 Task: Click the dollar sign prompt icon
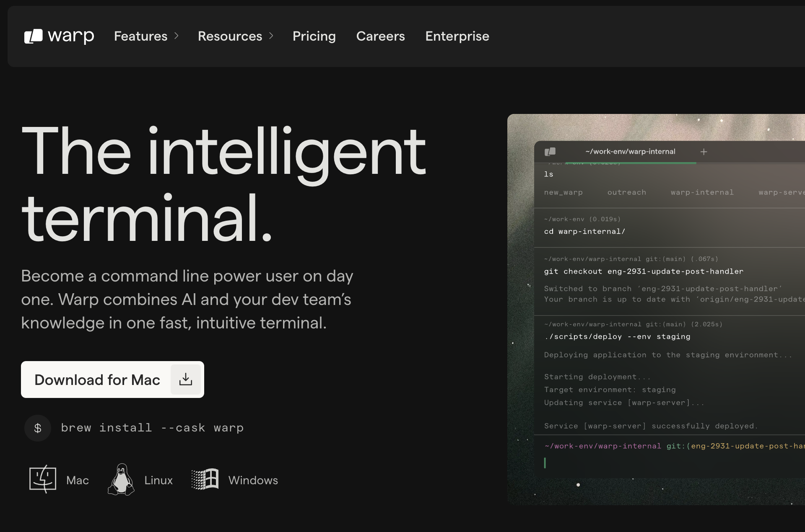[38, 428]
